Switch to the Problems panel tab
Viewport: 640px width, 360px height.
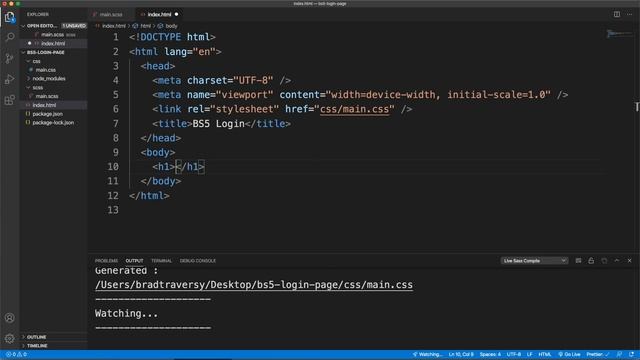coord(106,260)
